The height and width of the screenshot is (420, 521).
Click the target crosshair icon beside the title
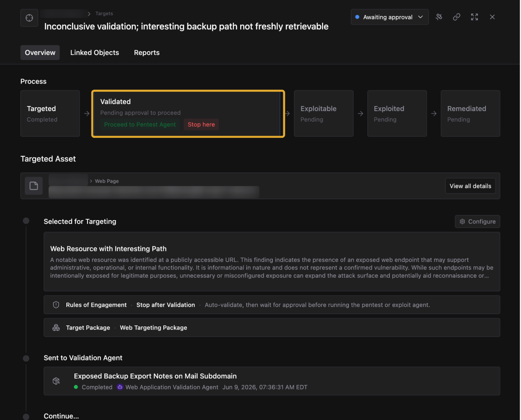[x=29, y=18]
